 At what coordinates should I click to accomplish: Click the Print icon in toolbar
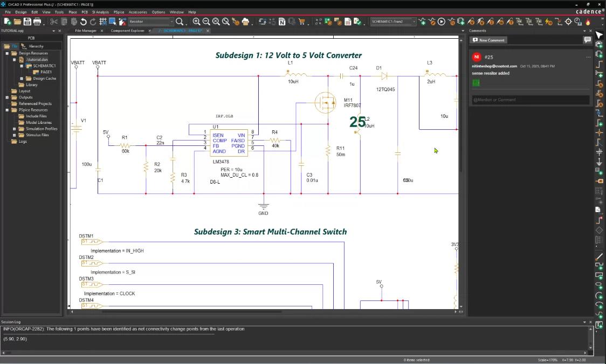click(x=37, y=22)
